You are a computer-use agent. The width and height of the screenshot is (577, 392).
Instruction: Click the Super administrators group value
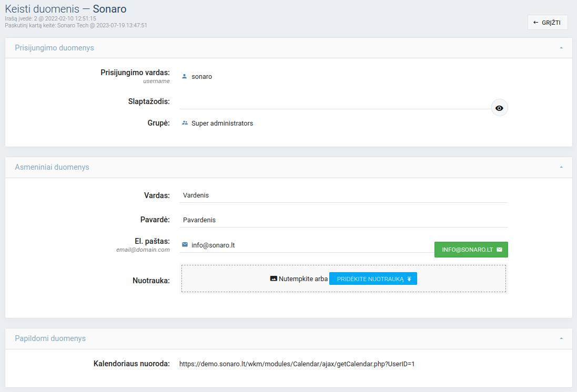(222, 123)
